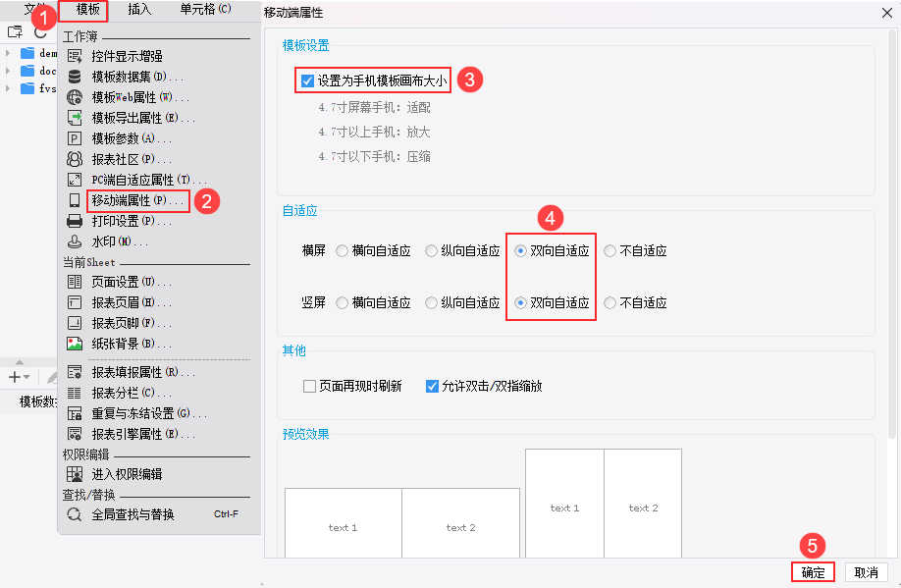
Task: Select 横屏 不自适应 radio button
Action: (x=610, y=250)
